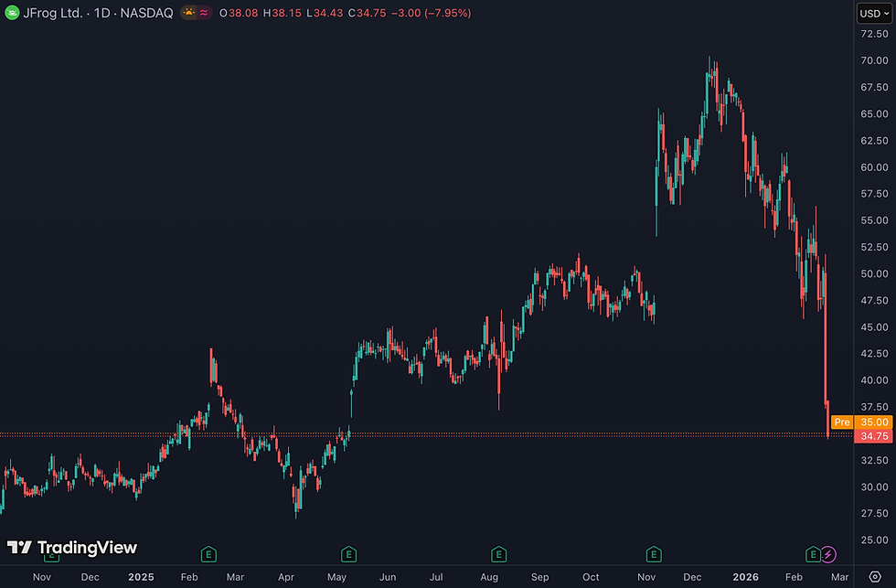Click the orange Pre 35.00 price label
Image resolution: width=896 pixels, height=588 pixels.
(861, 422)
